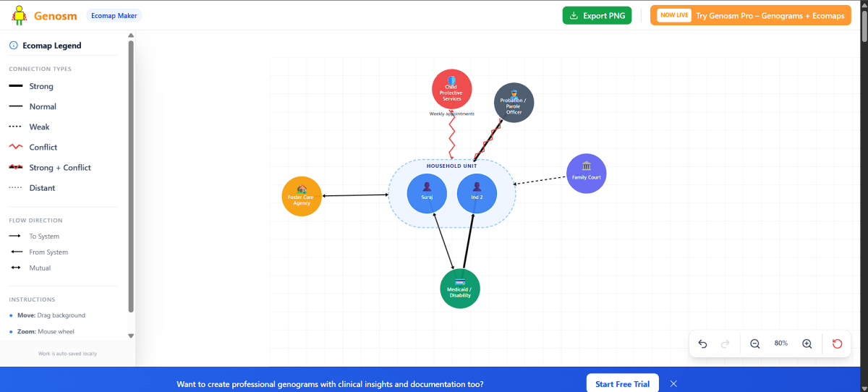The image size is (868, 392).
Task: Click the NOW LIVE badge
Action: (673, 15)
